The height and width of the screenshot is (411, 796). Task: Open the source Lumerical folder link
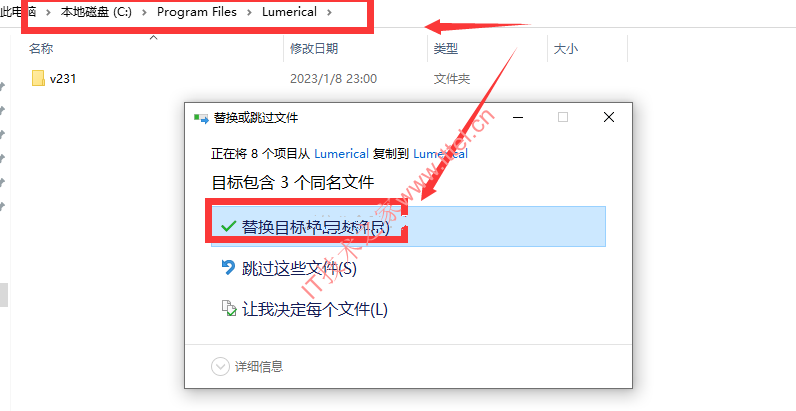point(341,154)
